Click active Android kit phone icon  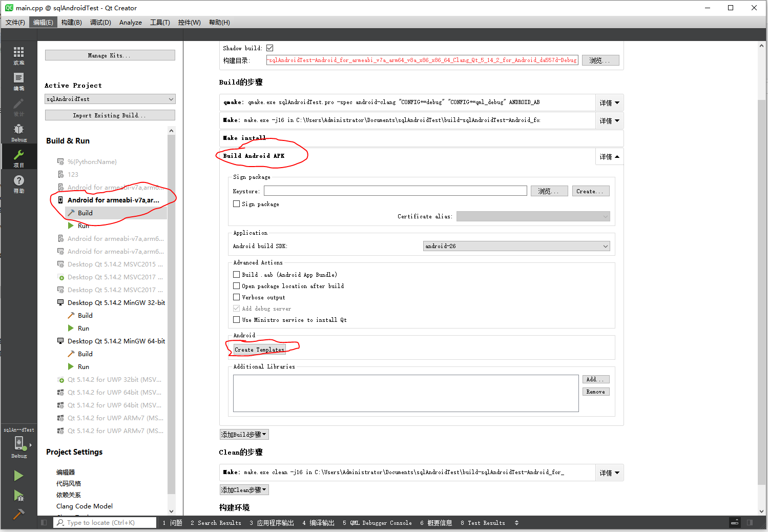[60, 200]
